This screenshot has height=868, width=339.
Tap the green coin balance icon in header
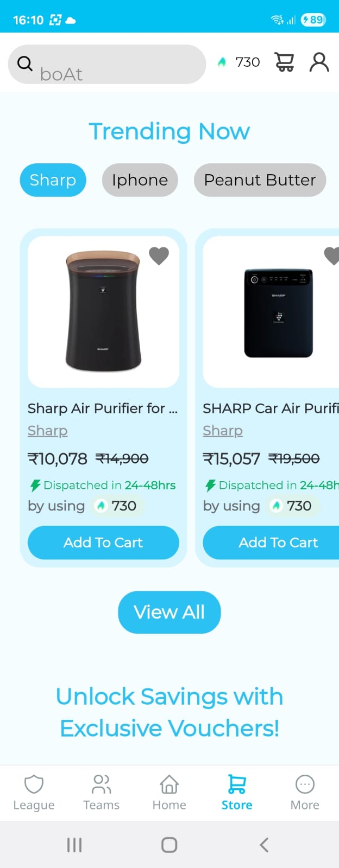(222, 62)
